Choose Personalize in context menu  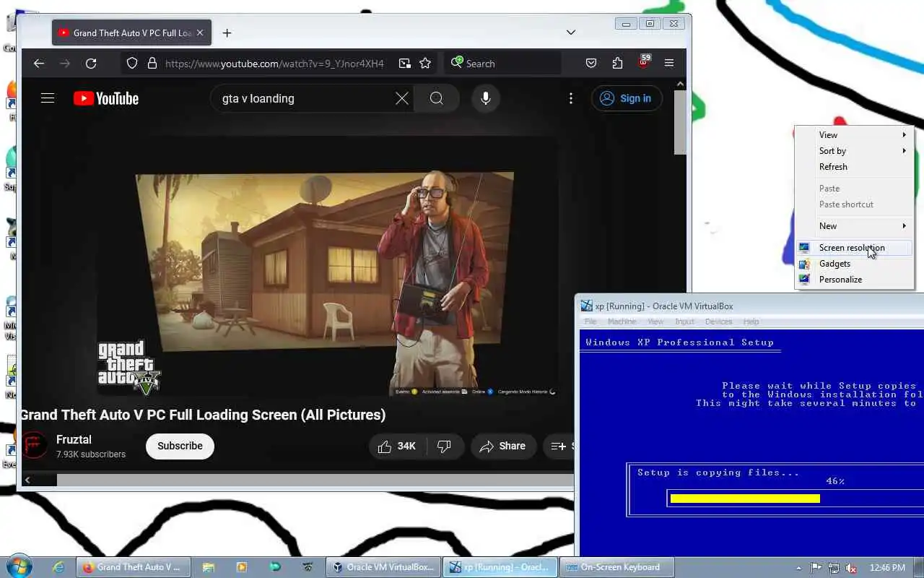click(854, 280)
